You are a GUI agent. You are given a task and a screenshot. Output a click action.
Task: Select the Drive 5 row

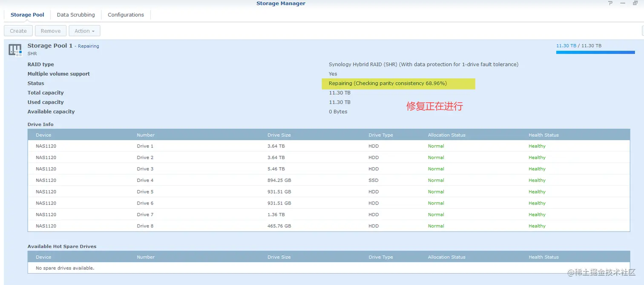point(329,192)
